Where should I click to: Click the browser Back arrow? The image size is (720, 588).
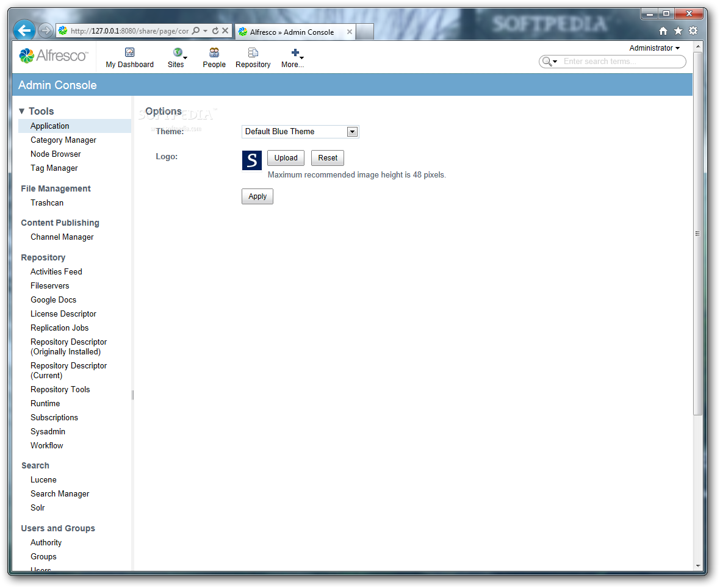click(x=24, y=30)
